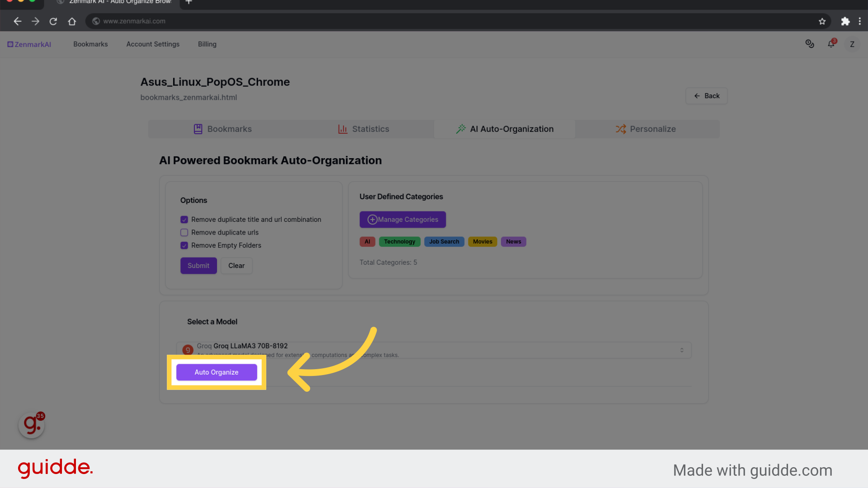This screenshot has width=868, height=488.
Task: Click the blue Job Search category tag
Action: tap(444, 242)
